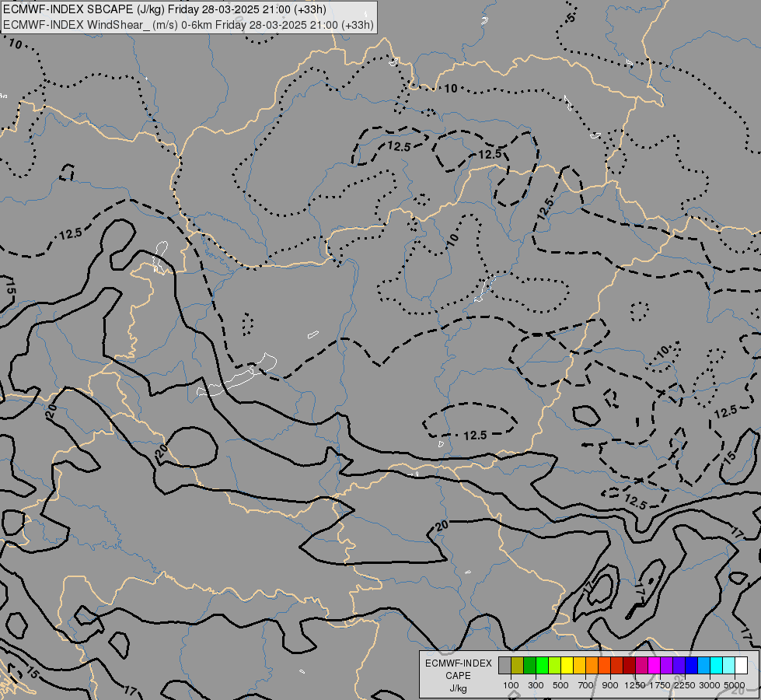Screen dimensions: 761x700
Task: Click the 1750 value under the color bar
Action: [x=660, y=685]
